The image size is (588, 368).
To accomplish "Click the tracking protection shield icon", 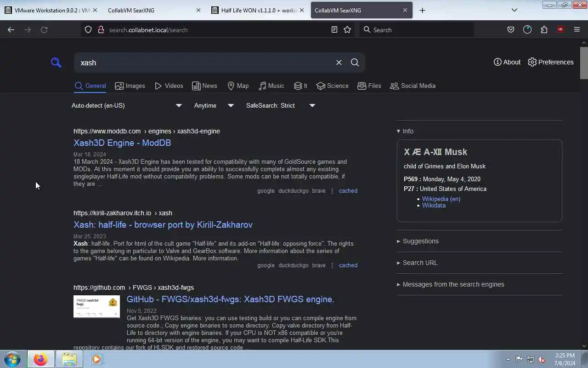I will (x=88, y=29).
